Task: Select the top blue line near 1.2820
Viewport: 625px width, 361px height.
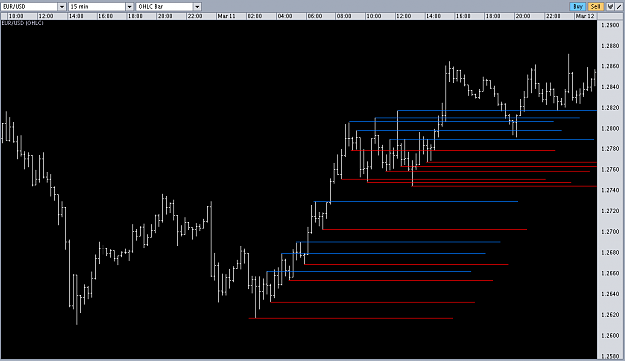Action: (497, 110)
